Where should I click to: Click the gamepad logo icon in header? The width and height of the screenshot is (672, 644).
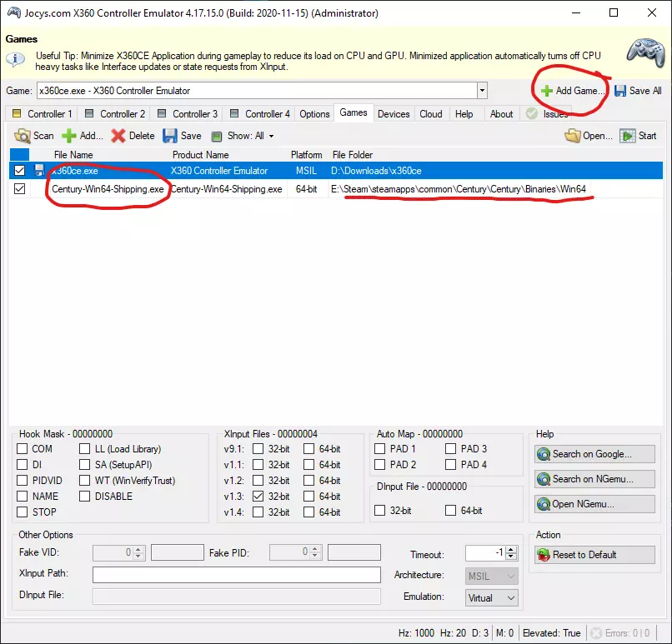pos(645,52)
